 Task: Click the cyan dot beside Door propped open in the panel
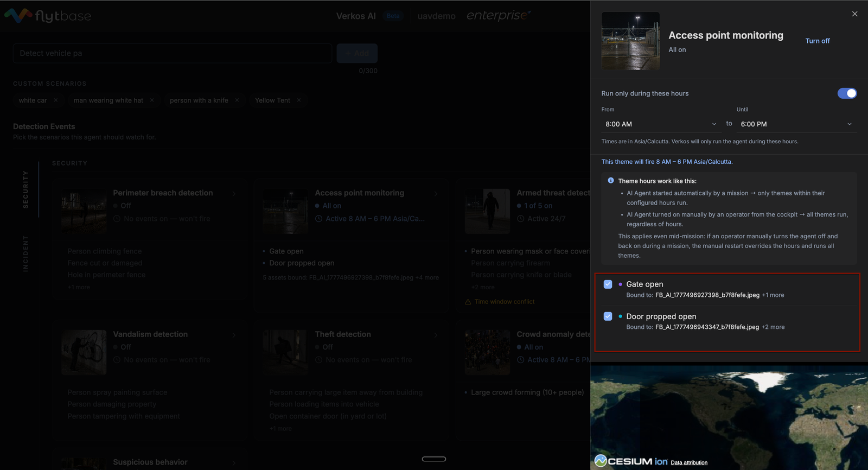(x=620, y=316)
